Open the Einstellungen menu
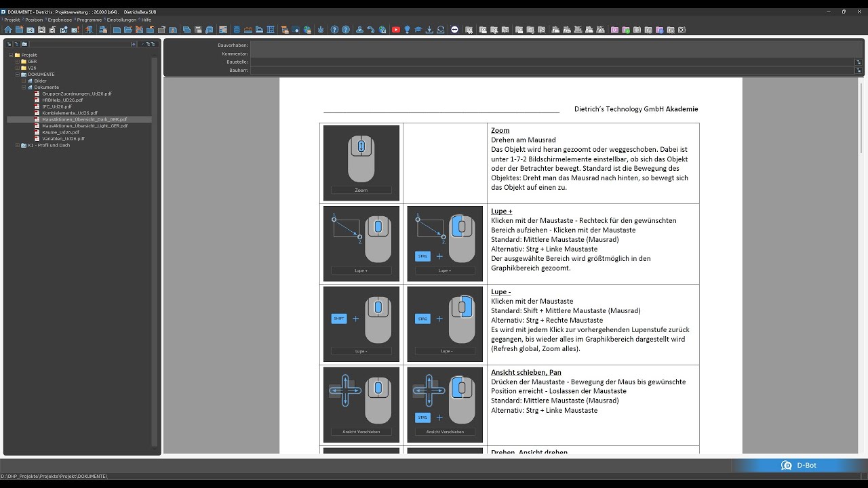868x488 pixels. point(121,20)
